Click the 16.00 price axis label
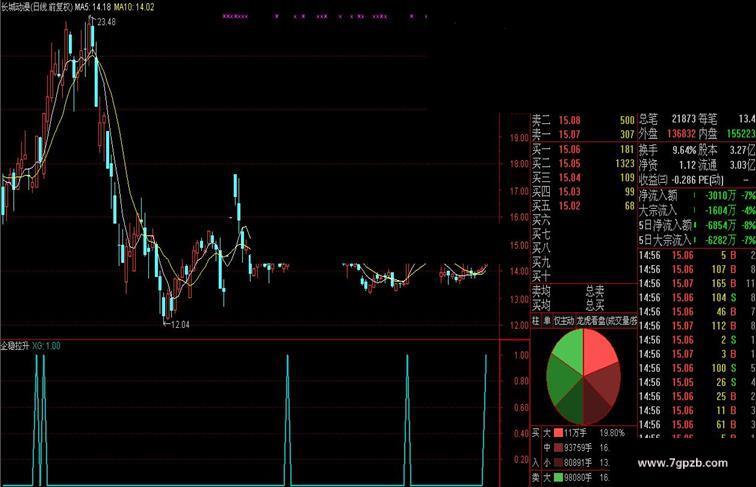The height and width of the screenshot is (487, 756). click(519, 217)
